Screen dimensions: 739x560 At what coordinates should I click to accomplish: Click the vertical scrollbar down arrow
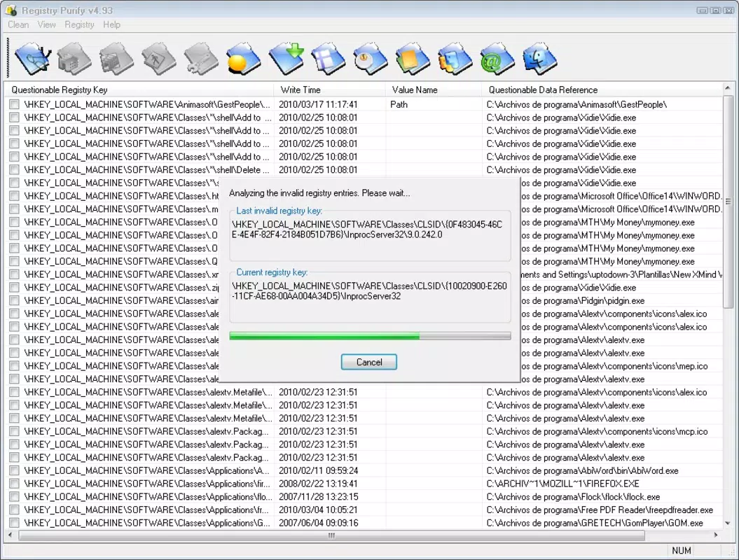tap(728, 524)
